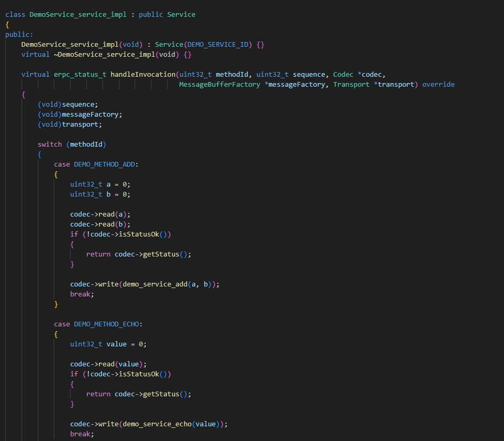Click 'codec->read(value);' line
The height and width of the screenshot is (441, 504).
pyautogui.click(x=108, y=364)
